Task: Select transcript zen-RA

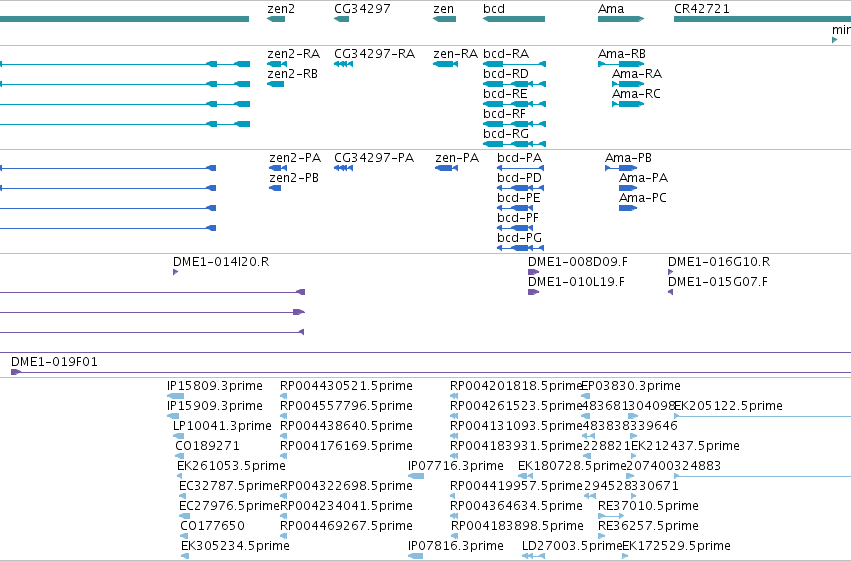Action: (x=446, y=64)
